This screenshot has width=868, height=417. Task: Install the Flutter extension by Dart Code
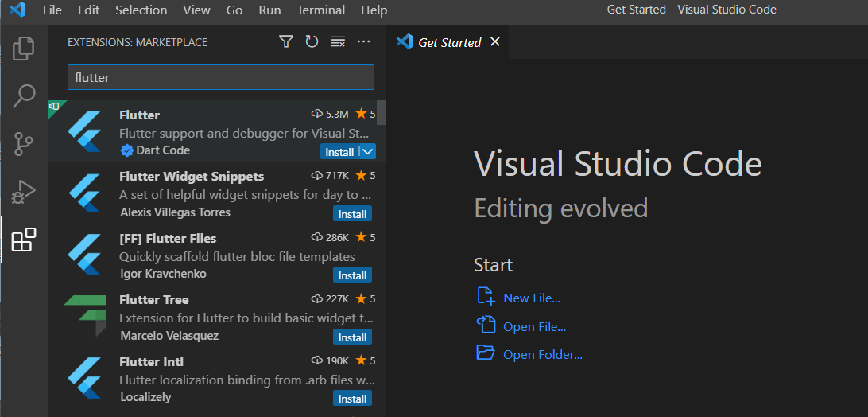coord(339,151)
